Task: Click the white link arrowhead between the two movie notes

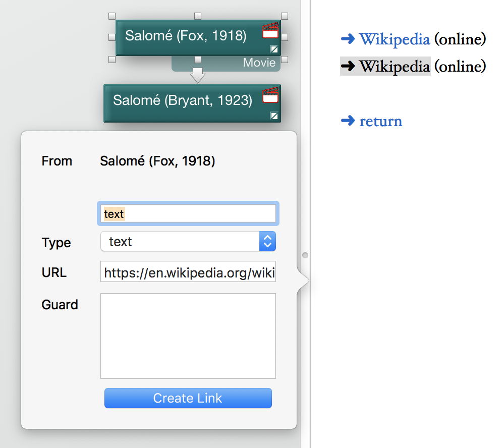Action: pyautogui.click(x=197, y=76)
